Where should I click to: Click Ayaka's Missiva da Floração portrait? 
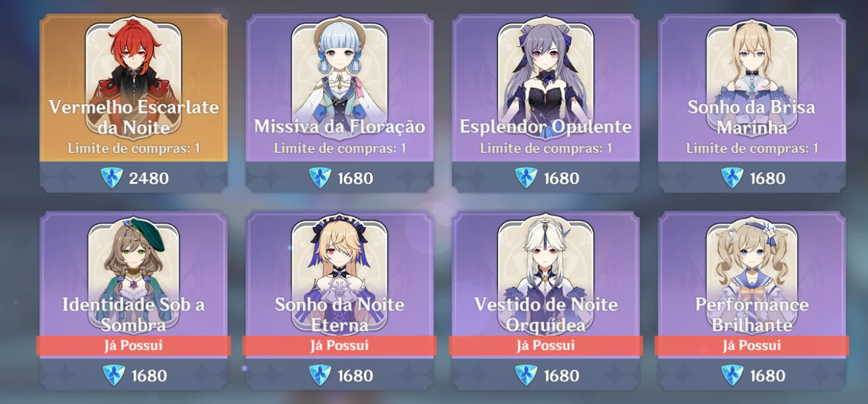(x=339, y=79)
